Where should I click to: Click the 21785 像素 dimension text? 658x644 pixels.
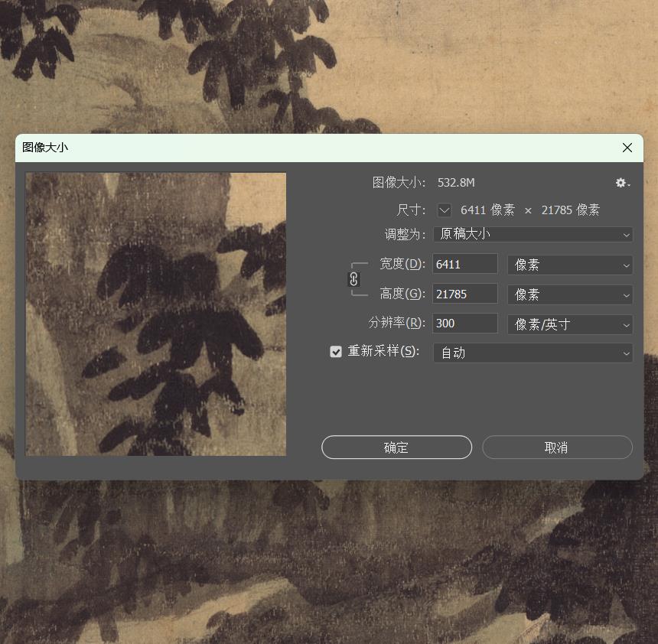pos(571,210)
